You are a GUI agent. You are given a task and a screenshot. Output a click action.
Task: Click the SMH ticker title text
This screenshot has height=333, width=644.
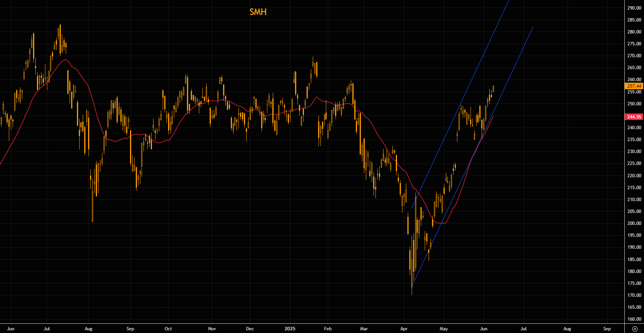[x=258, y=12]
